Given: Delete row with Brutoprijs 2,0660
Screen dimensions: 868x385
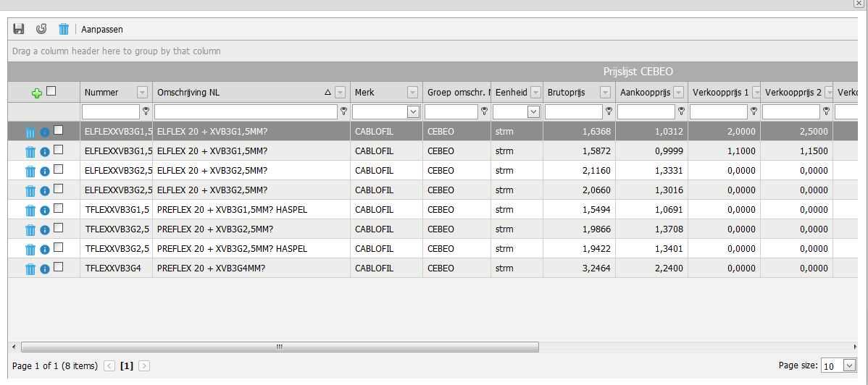Looking at the screenshot, I should pos(30,191).
